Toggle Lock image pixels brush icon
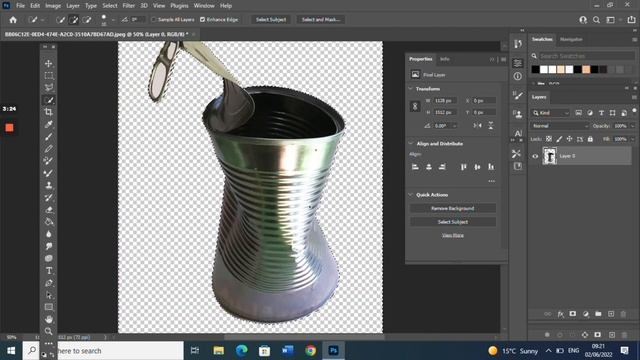 point(559,139)
